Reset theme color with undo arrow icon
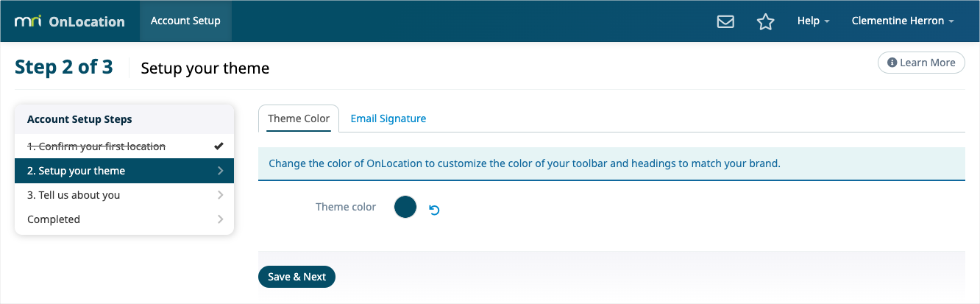 coord(434,210)
